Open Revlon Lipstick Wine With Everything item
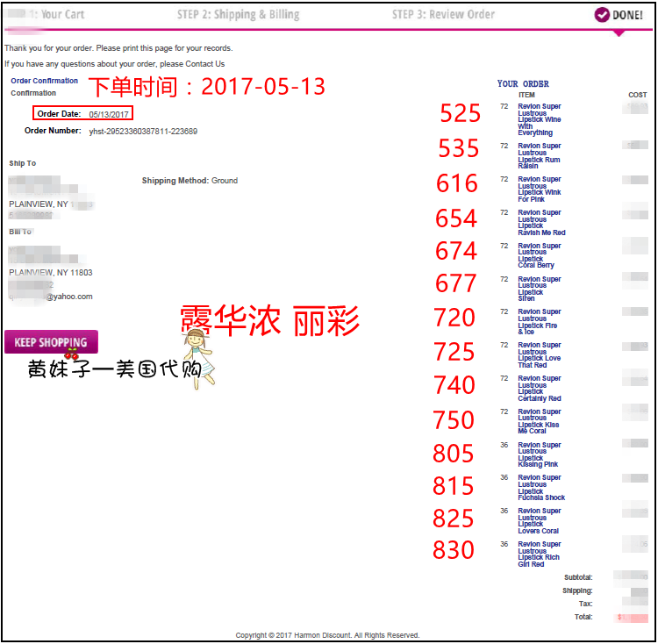 click(540, 119)
